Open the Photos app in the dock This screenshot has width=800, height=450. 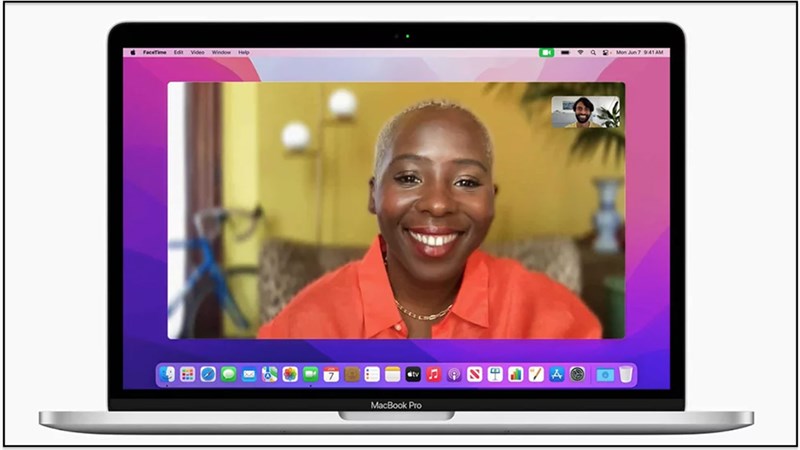[x=290, y=374]
